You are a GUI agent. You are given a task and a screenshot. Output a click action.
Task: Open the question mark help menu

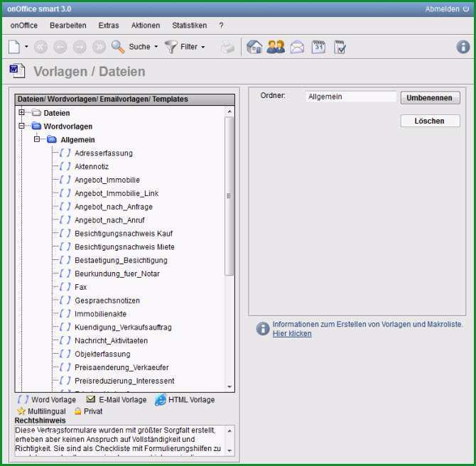point(221,26)
